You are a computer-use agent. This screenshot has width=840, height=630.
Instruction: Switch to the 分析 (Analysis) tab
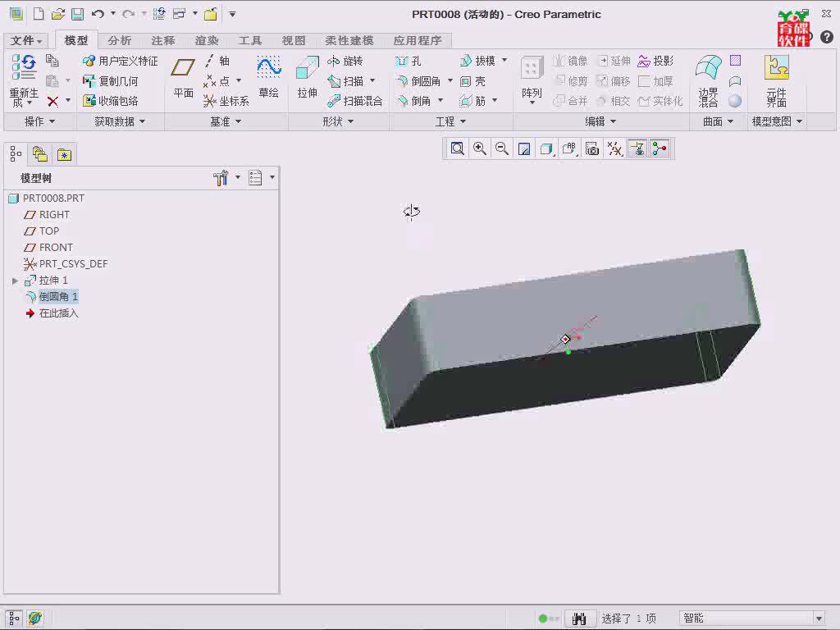(x=119, y=40)
